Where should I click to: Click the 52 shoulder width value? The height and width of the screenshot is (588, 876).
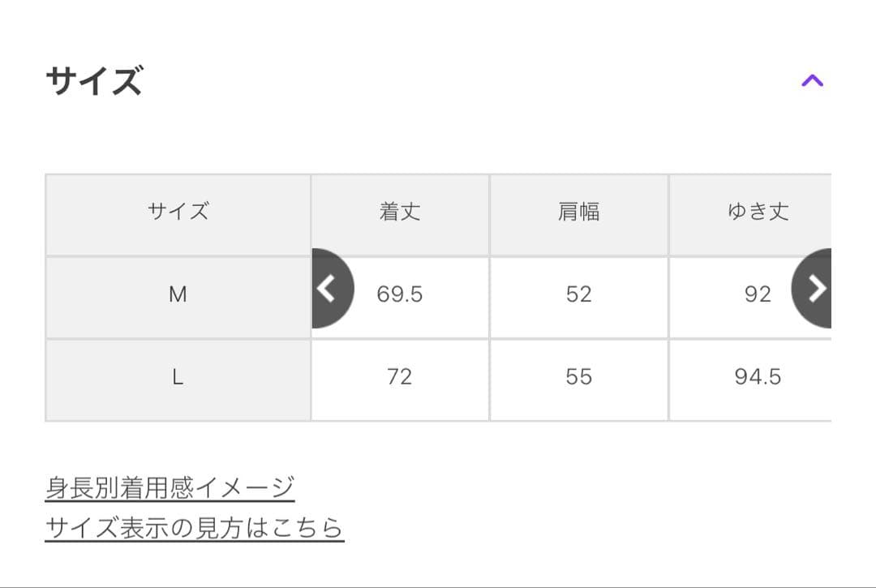point(579,294)
